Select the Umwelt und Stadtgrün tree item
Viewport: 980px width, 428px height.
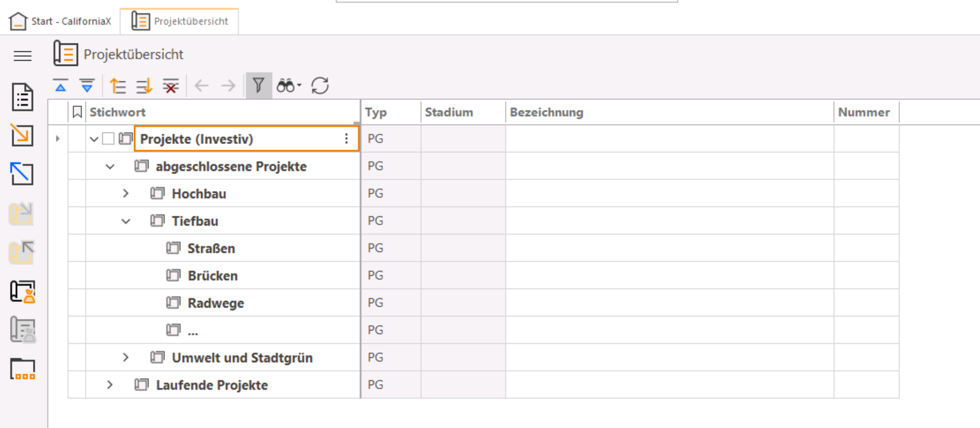242,357
